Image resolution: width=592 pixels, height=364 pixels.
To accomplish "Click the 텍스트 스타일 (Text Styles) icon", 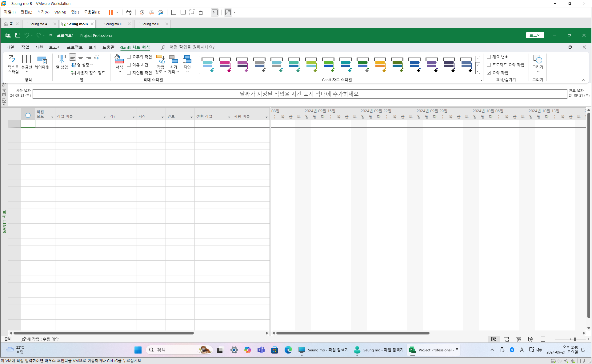I will click(13, 59).
